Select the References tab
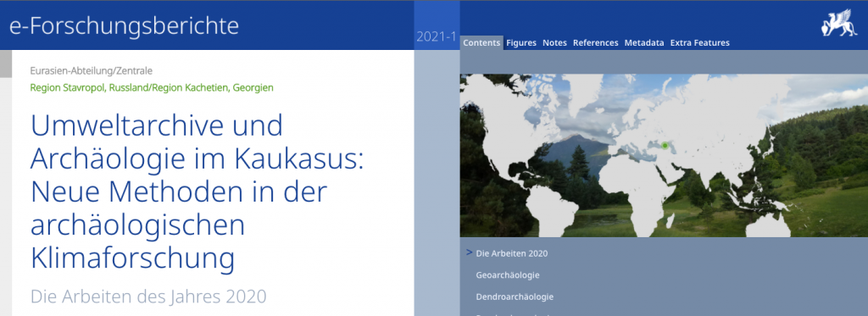Image resolution: width=868 pixels, height=316 pixels. [x=596, y=42]
